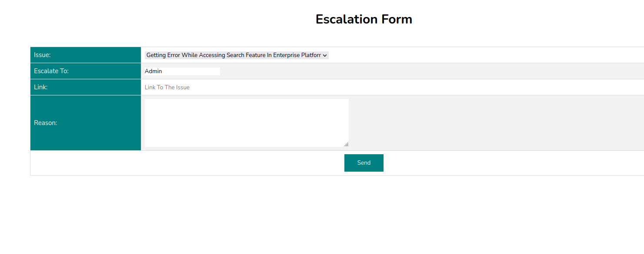Focus the Escalate To field containing Admin
The image size is (644, 254).
182,71
